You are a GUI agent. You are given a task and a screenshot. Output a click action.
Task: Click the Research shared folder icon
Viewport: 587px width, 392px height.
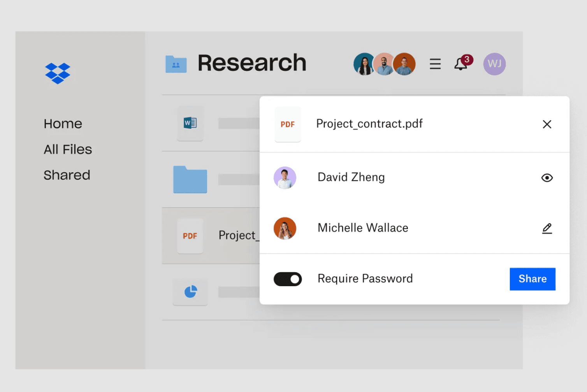(176, 64)
